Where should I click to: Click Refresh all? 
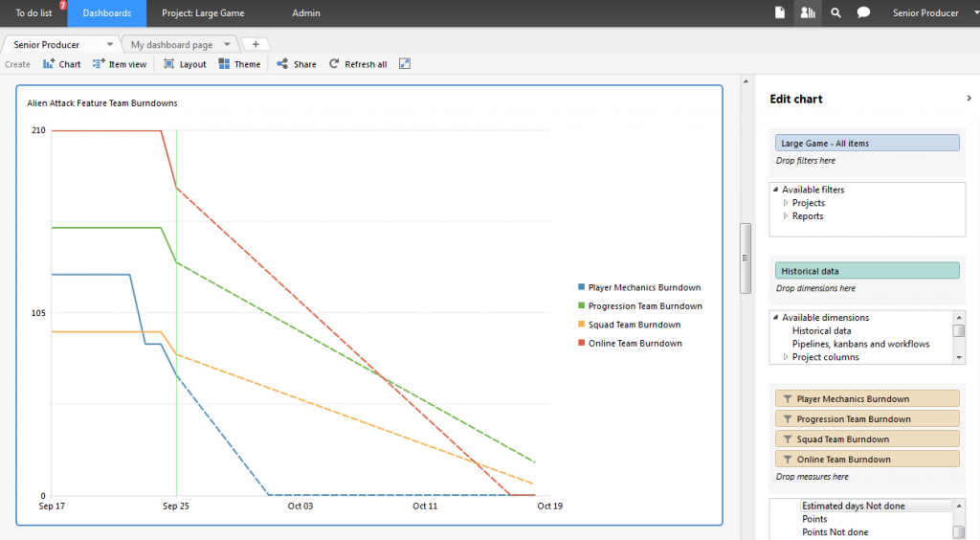pos(358,64)
